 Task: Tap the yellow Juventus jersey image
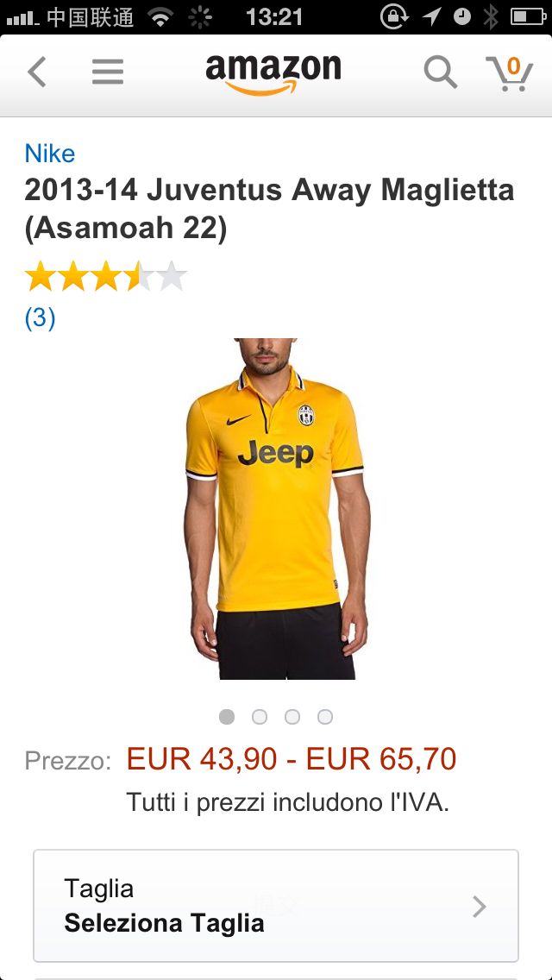click(276, 509)
